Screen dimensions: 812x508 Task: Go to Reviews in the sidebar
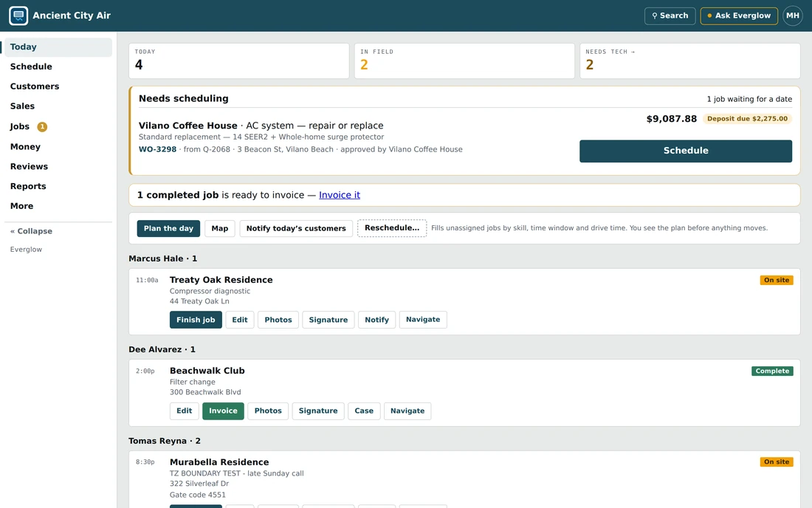[58, 166]
